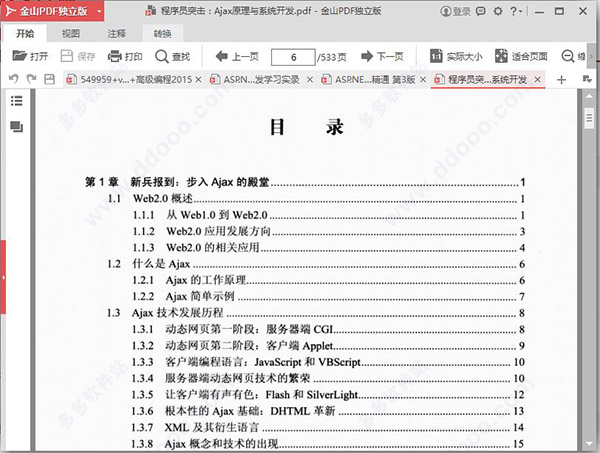Open the page thumbnails panel icon
Image resolution: width=600 pixels, height=453 pixels.
click(x=16, y=127)
